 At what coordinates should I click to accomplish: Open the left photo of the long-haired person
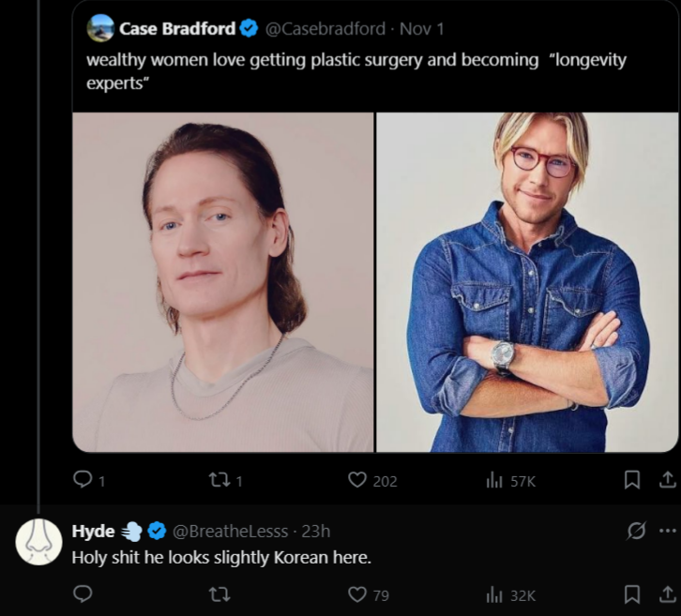tap(223, 282)
